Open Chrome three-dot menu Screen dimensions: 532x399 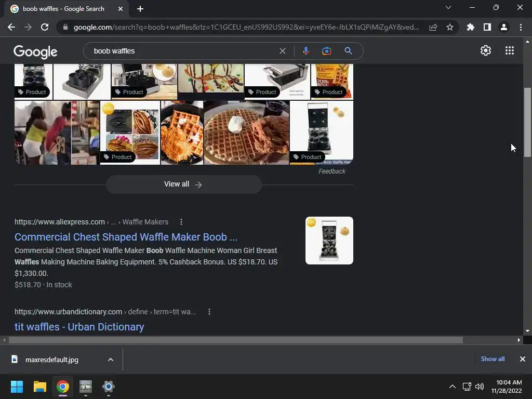(x=521, y=27)
